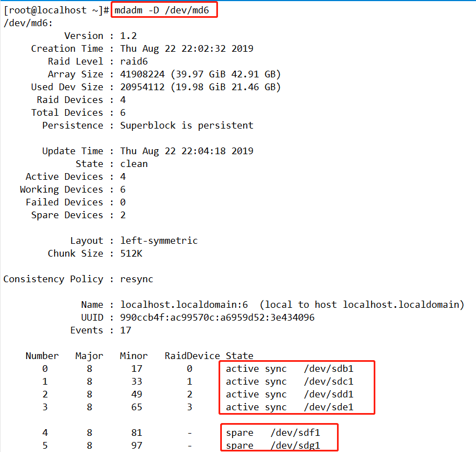The height and width of the screenshot is (452, 476).
Task: Click the State value 'clean'
Action: click(134, 164)
